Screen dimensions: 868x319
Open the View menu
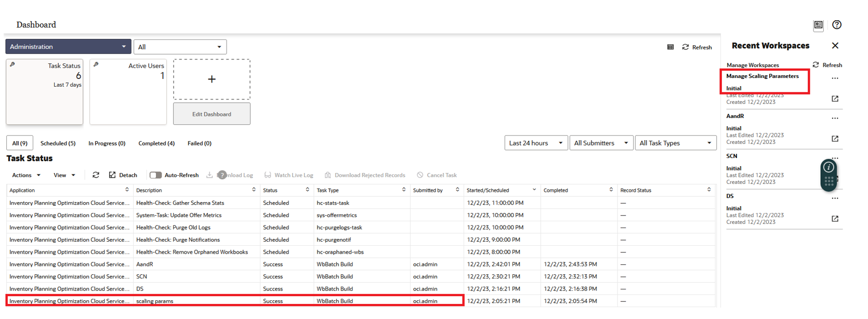64,175
